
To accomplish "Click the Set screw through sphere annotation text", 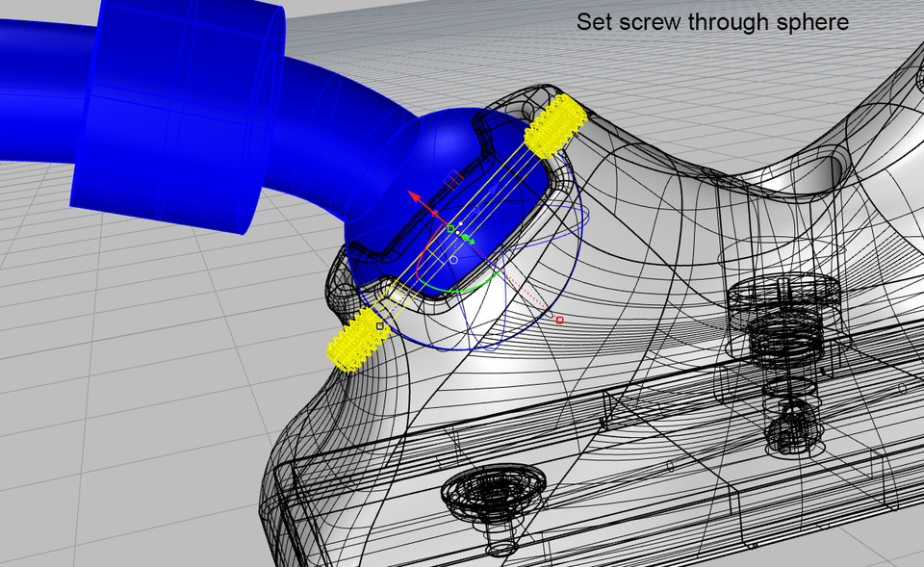I will tap(710, 21).
